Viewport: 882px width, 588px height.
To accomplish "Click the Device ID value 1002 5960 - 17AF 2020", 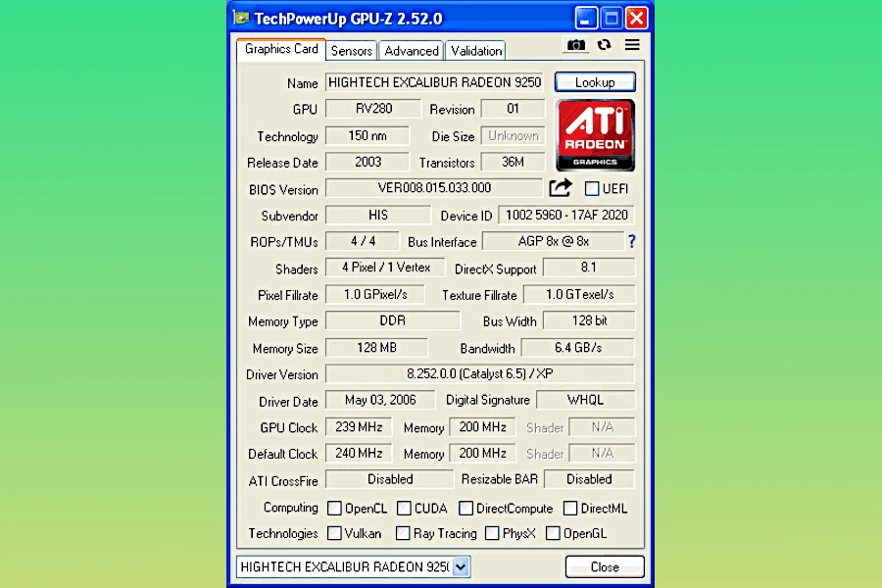I will pyautogui.click(x=566, y=215).
